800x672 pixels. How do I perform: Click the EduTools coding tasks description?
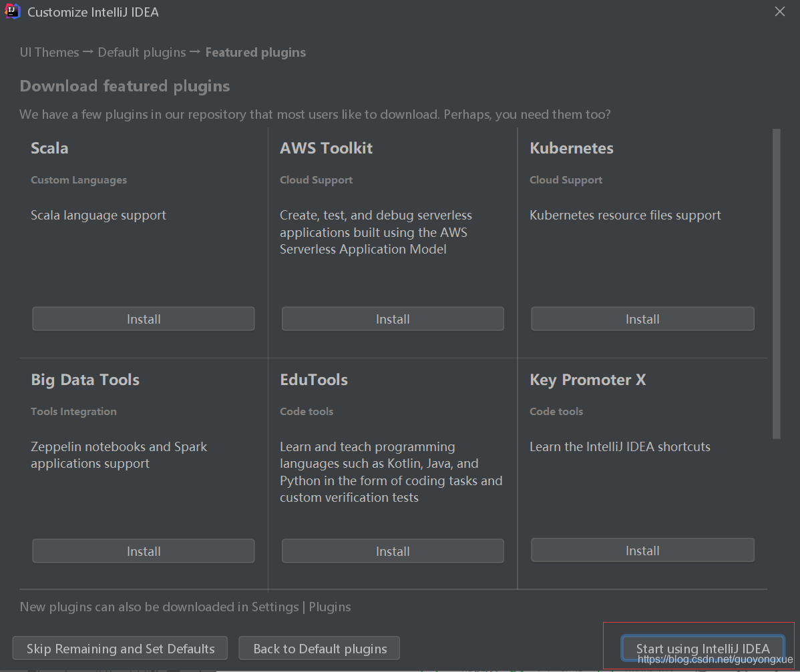tap(391, 472)
